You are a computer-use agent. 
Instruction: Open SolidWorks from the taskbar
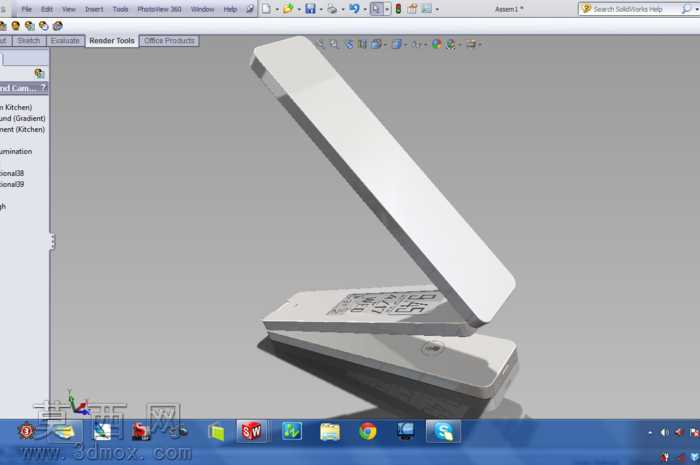click(x=251, y=432)
